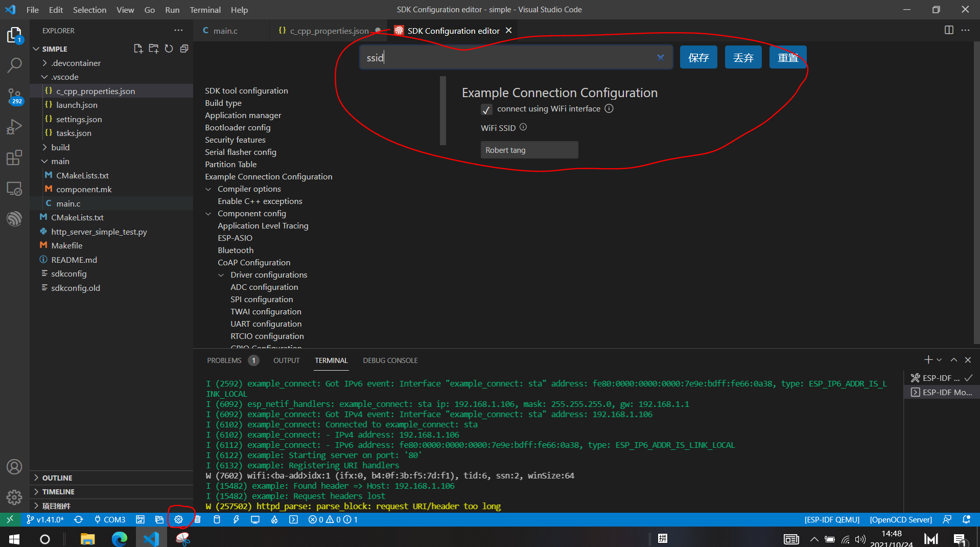Image resolution: width=980 pixels, height=547 pixels.
Task: Open Microsoft Edge from taskbar
Action: click(120, 538)
